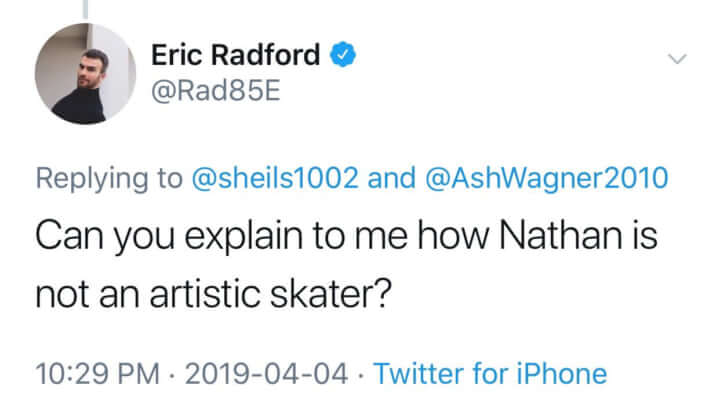The width and height of the screenshot is (720, 418).
Task: Open the Eric Radford display name
Action: coord(236,56)
